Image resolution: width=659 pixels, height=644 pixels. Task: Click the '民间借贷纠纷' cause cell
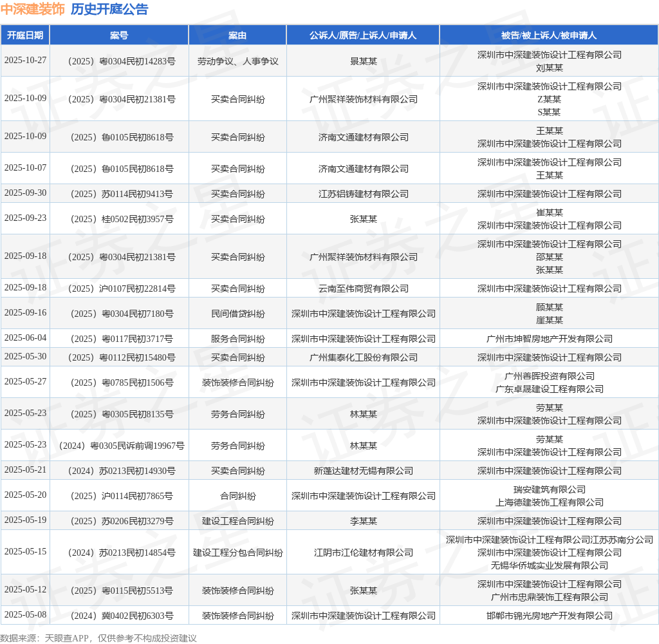pos(238,314)
